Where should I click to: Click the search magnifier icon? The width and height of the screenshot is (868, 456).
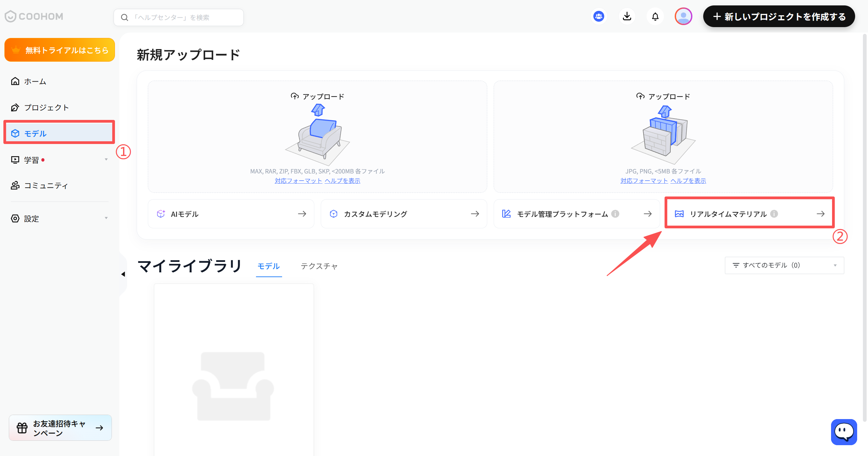click(x=124, y=17)
